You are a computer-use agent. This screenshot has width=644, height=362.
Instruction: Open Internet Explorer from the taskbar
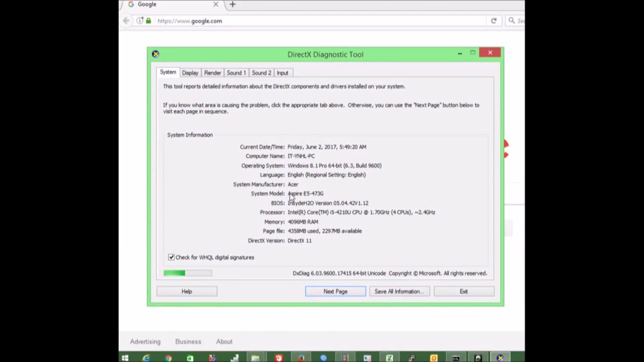coord(146,358)
